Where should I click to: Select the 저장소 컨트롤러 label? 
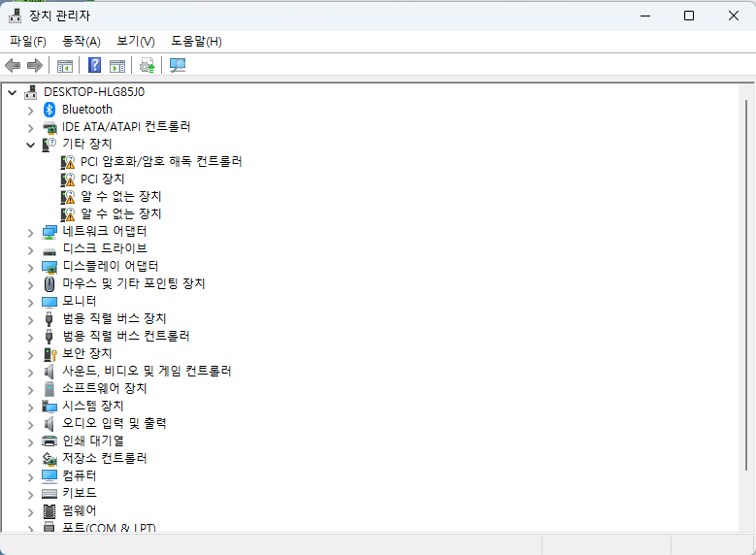pos(105,459)
